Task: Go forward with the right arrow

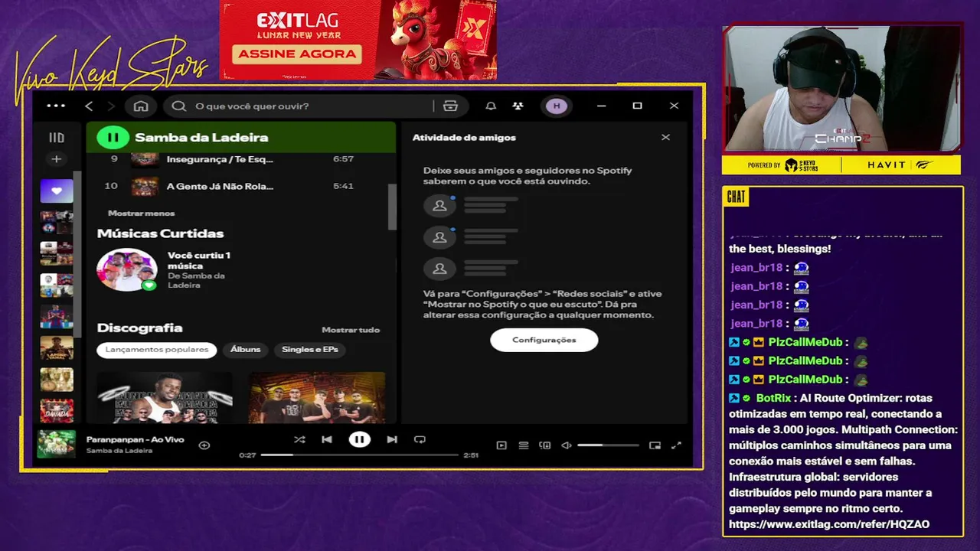Action: coord(111,106)
